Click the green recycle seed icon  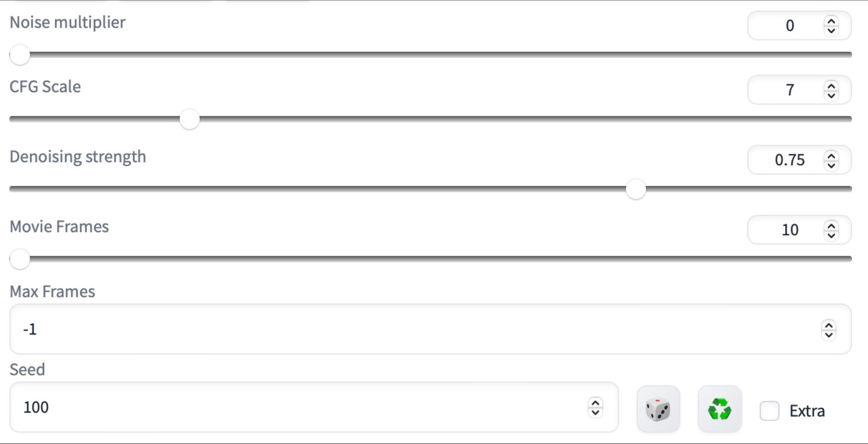pos(719,409)
